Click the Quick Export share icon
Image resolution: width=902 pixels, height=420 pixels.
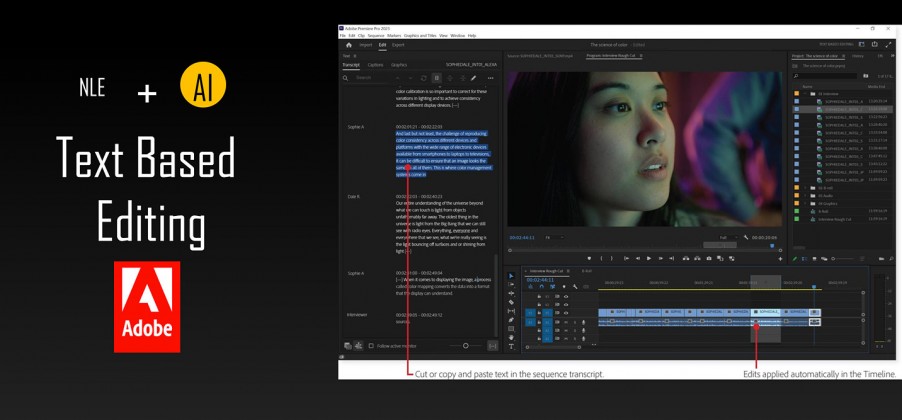pyautogui.click(x=875, y=44)
